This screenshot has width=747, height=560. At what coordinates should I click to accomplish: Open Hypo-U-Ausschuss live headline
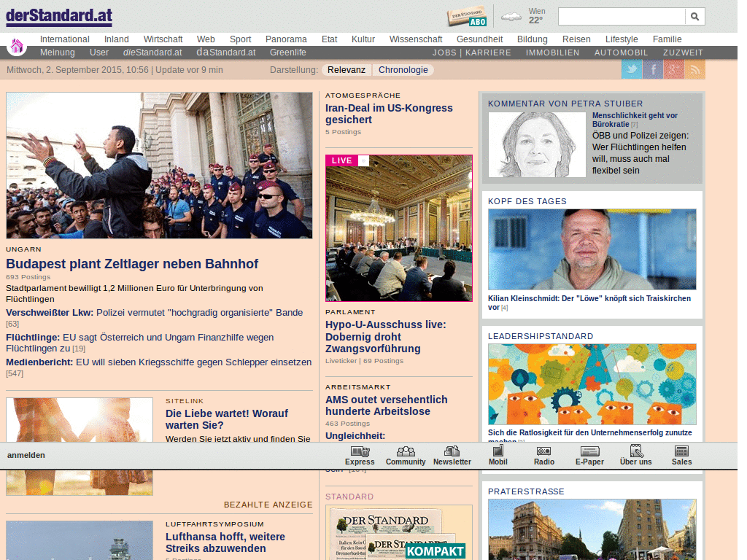click(385, 337)
